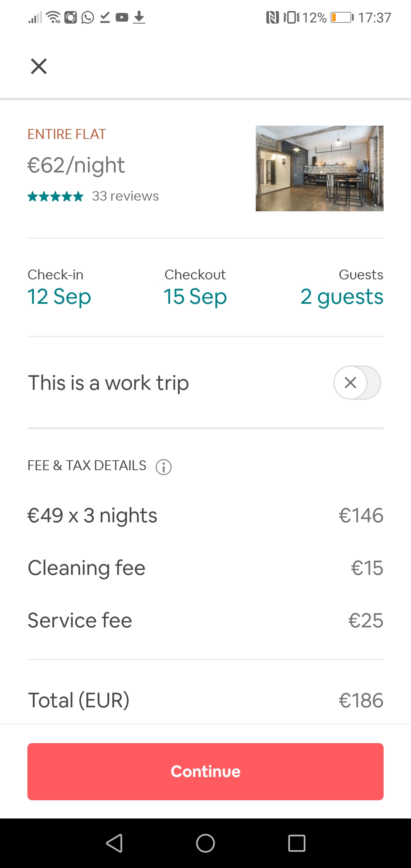Select the Service fee row

coord(205,621)
